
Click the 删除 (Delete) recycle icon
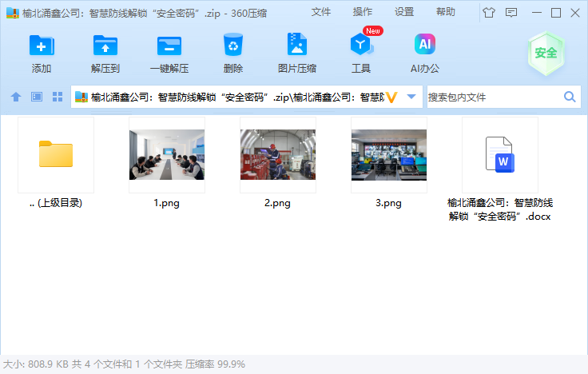pos(233,46)
